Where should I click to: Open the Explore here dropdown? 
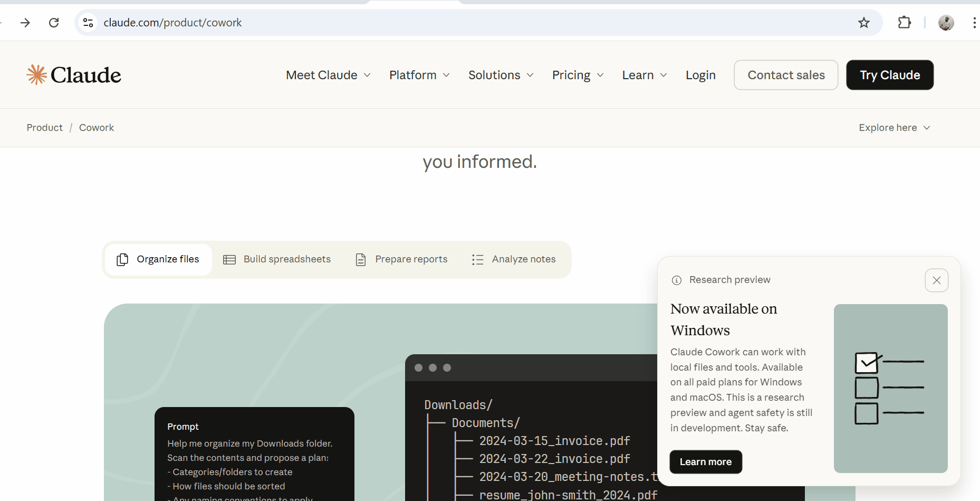click(895, 128)
